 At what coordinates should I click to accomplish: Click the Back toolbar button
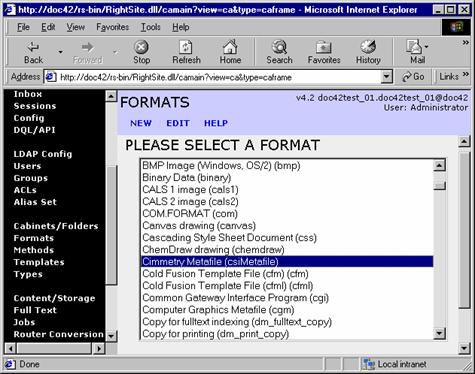click(33, 52)
